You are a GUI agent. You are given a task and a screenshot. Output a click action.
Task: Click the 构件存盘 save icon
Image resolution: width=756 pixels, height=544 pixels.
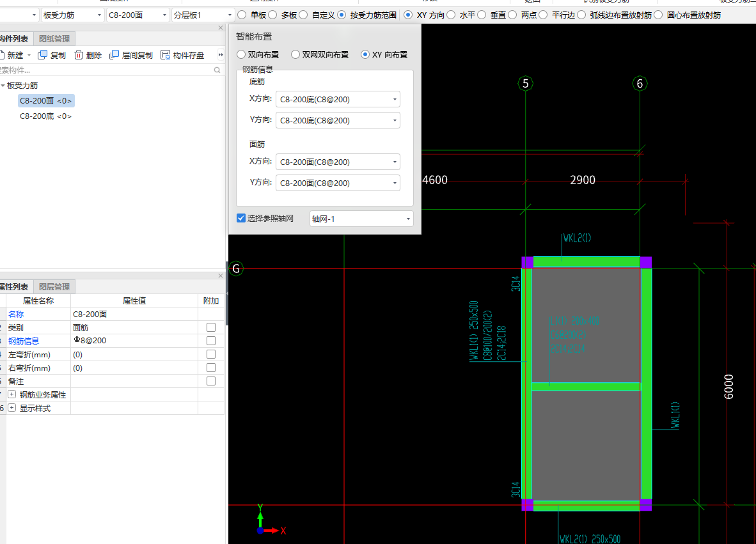(166, 55)
